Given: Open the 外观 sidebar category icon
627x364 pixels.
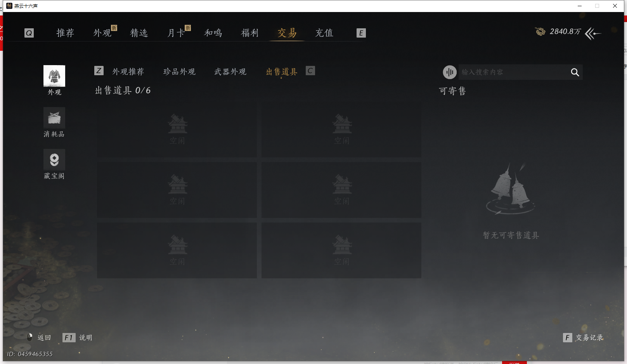Looking at the screenshot, I should coord(54,76).
